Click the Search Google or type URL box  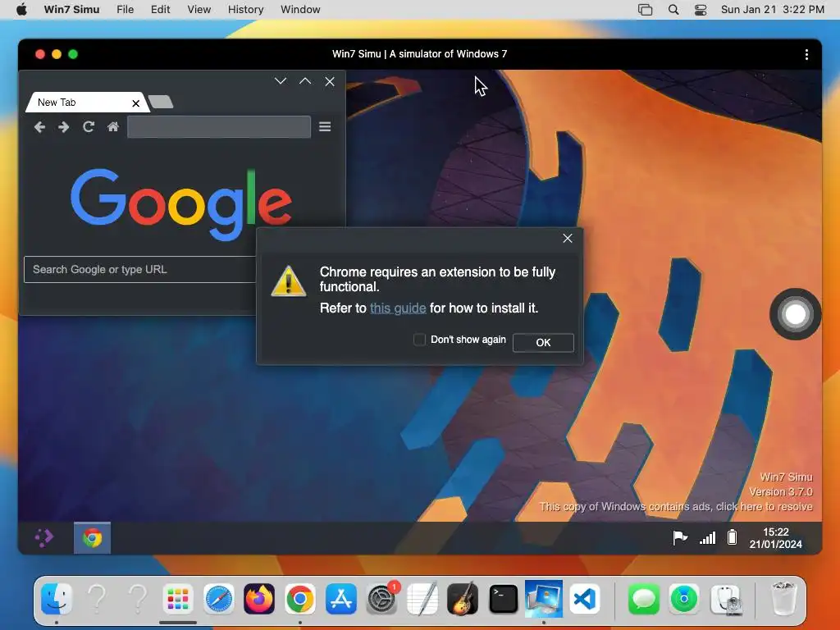coord(140,269)
